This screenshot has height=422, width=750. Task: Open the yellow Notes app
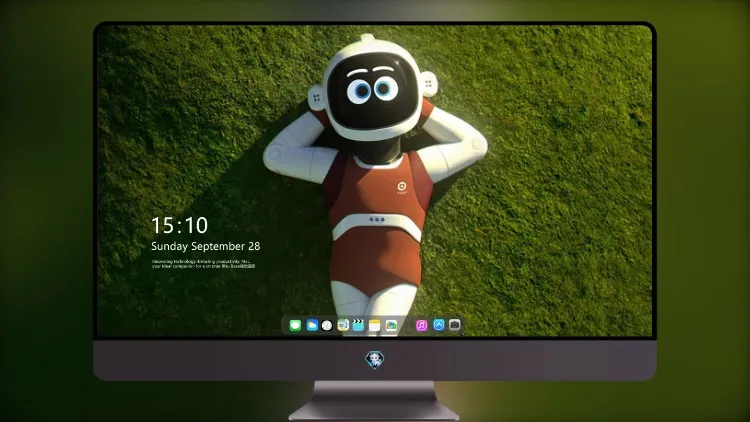[375, 325]
